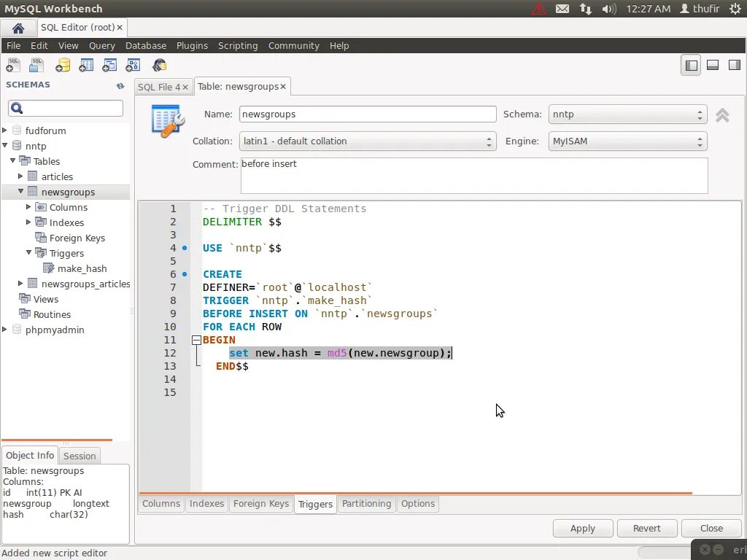Open the sound volume indicator
Image resolution: width=747 pixels, height=560 pixels.
(x=609, y=9)
